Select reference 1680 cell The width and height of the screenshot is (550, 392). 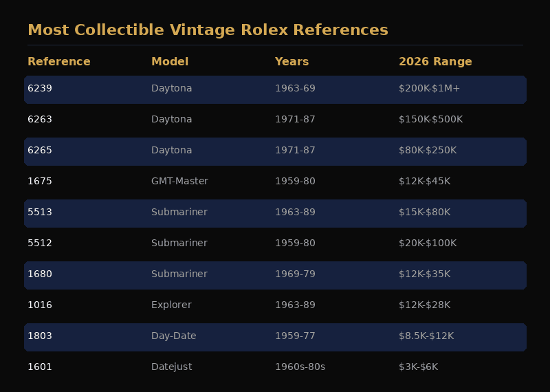pyautogui.click(x=40, y=274)
